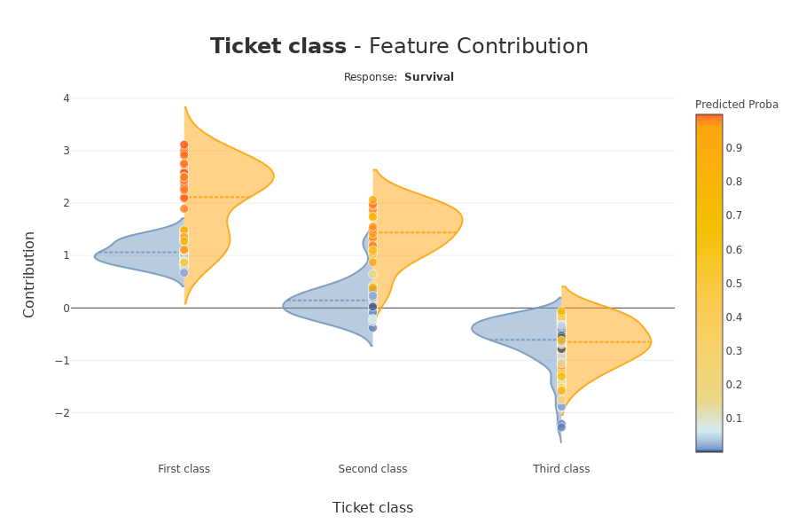Viewport: 798px width, 532px height.
Task: Click the 'Ticket class' x-axis title
Action: pos(372,508)
